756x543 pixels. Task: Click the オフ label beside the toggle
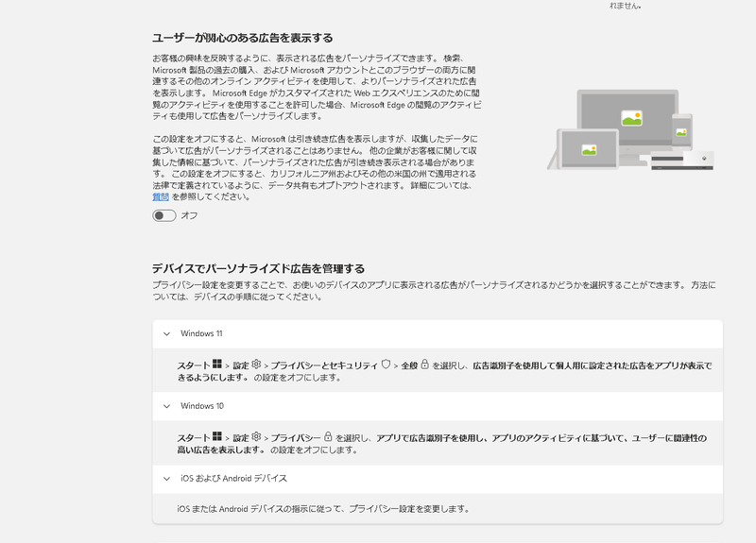coord(189,215)
